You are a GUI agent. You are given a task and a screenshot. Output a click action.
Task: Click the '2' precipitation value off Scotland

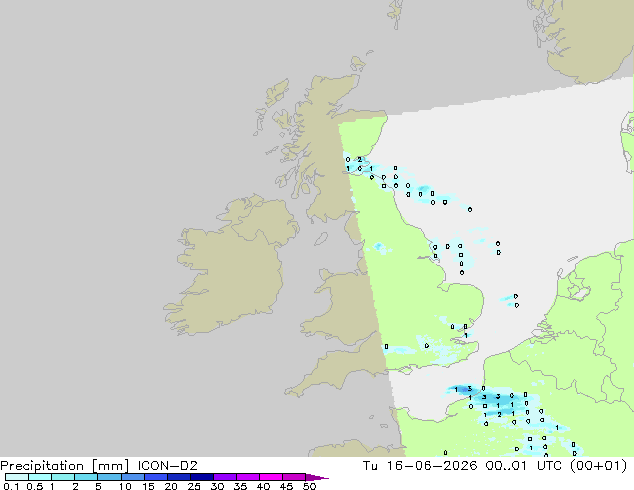(359, 159)
